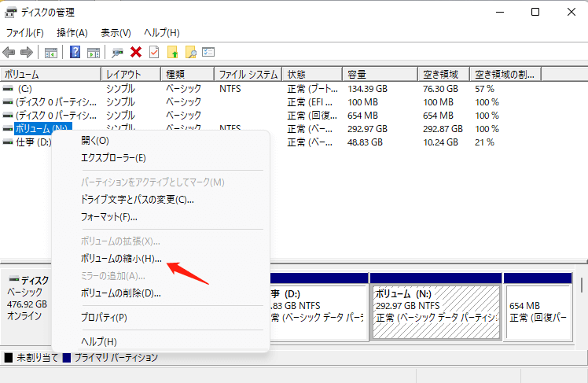
Task: Minimize the Disk Management window
Action: pos(500,12)
